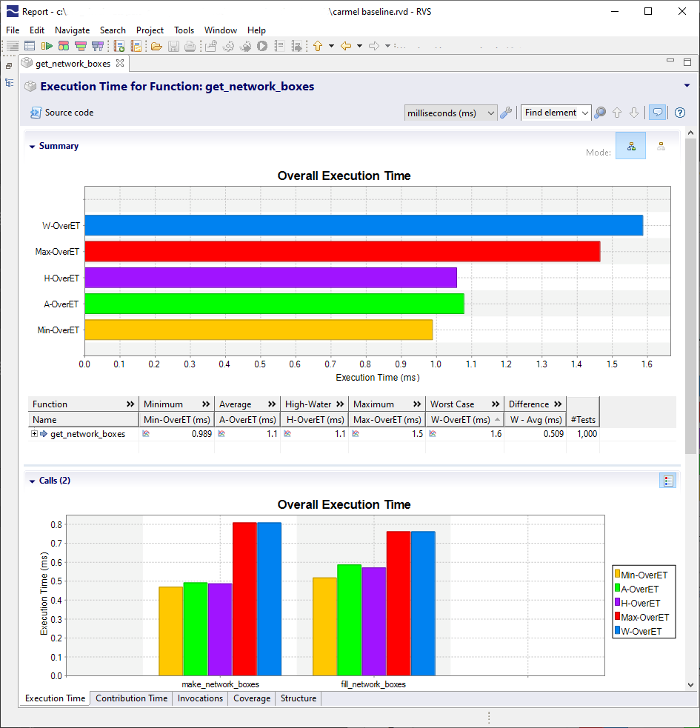Click the list icon in the Calls section header
This screenshot has width=700, height=728.
click(x=667, y=480)
